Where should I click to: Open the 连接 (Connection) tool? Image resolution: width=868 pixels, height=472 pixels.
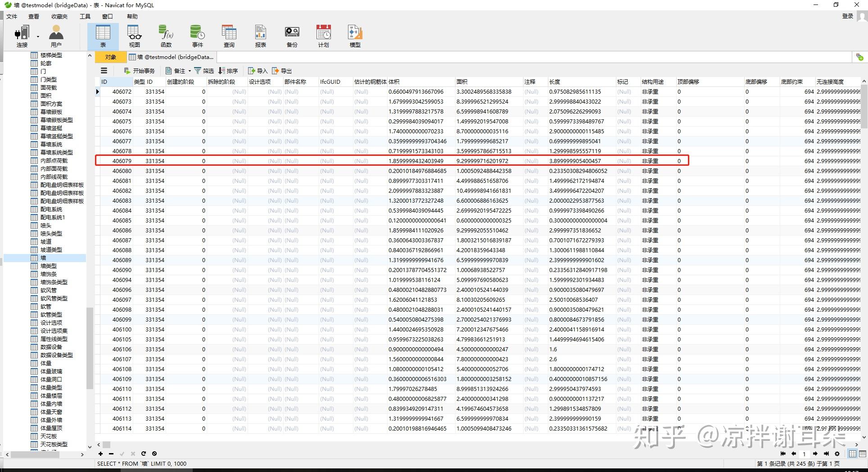(x=22, y=36)
